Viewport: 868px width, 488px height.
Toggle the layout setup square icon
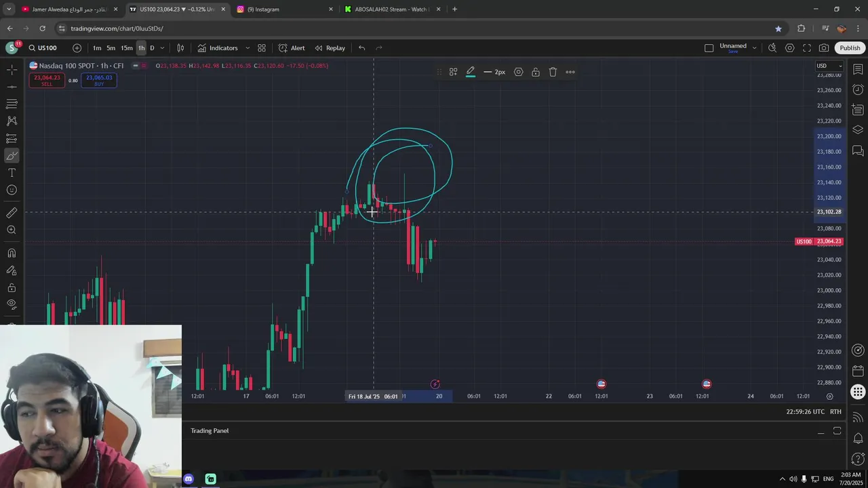tap(709, 48)
